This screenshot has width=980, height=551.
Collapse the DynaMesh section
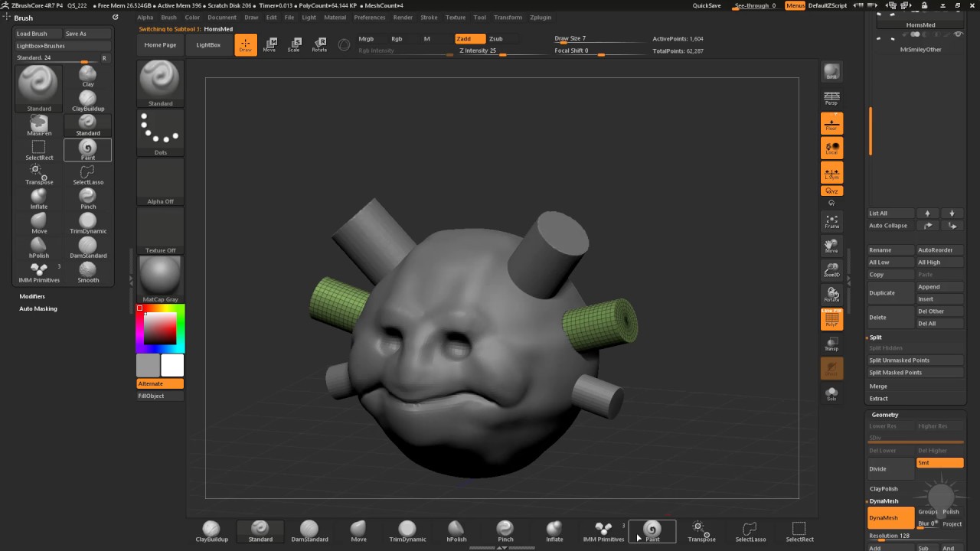884,501
